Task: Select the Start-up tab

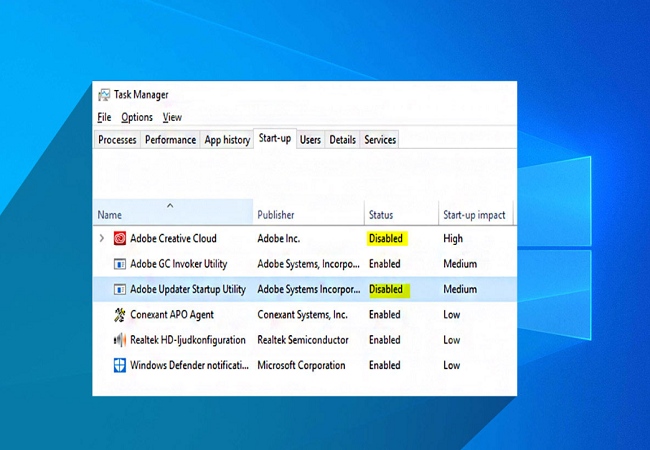Action: [275, 138]
